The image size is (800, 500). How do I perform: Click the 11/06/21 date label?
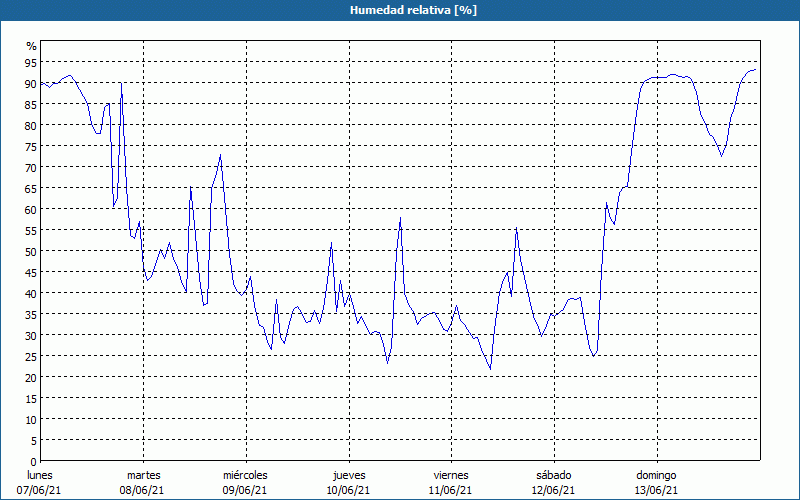[x=451, y=490]
